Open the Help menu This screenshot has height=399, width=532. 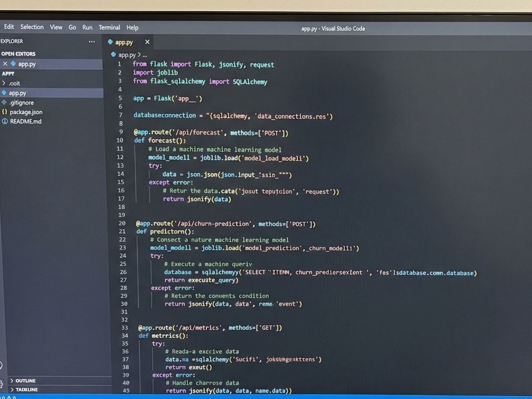click(x=132, y=28)
